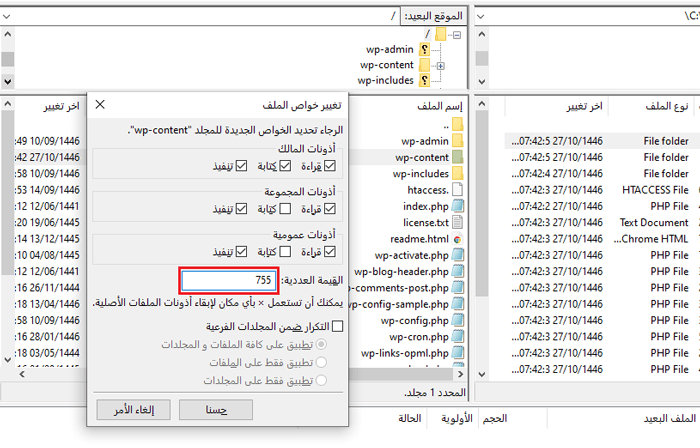Sort remote list by اخر تغيير column
The width and height of the screenshot is (700, 448).
click(62, 106)
